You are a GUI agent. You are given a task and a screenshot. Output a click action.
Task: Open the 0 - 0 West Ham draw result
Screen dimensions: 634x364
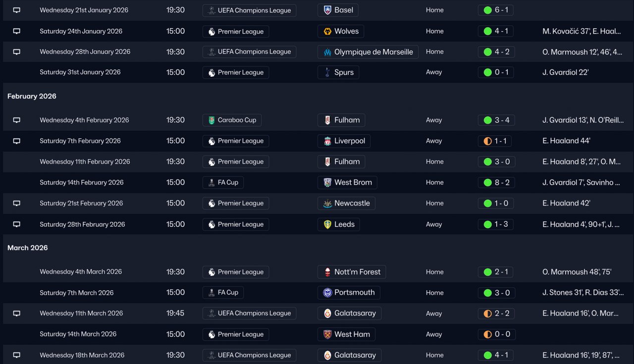click(496, 334)
